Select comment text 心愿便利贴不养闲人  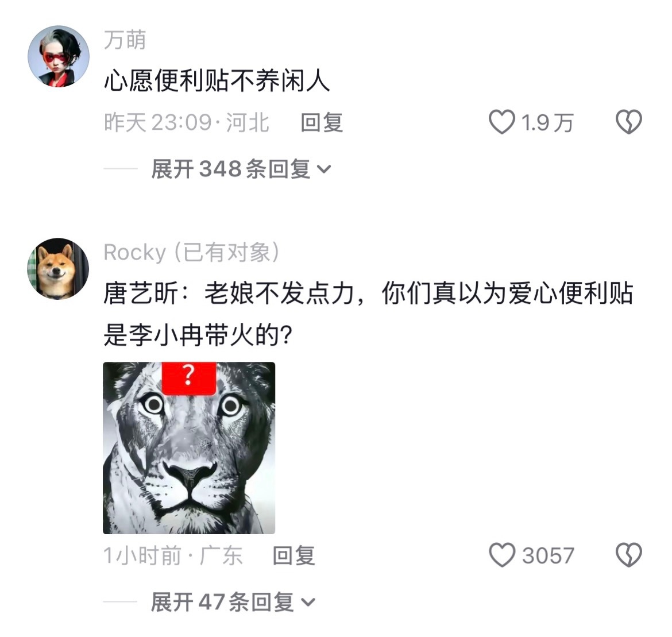coord(217,81)
